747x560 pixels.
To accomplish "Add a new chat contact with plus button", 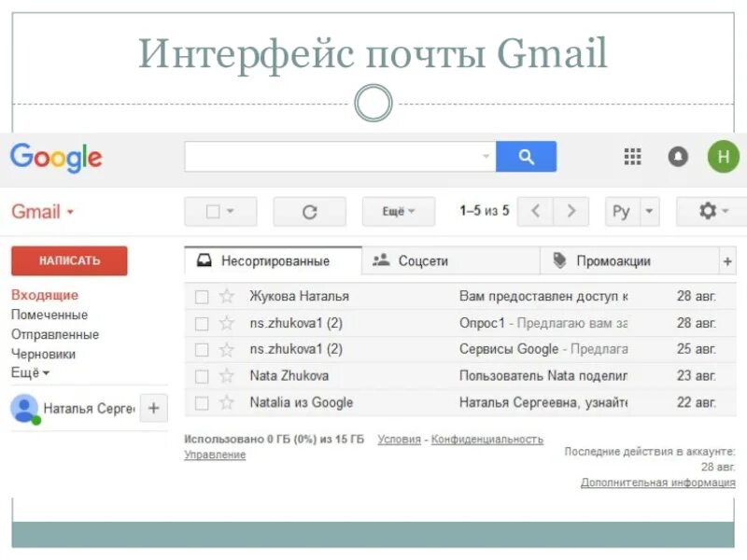I will (154, 408).
